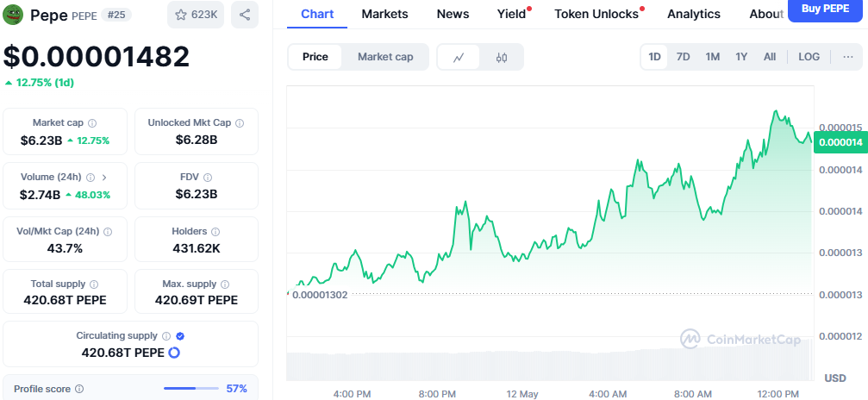Image resolution: width=868 pixels, height=400 pixels.
Task: Click the verified badge by Circulating supply
Action: click(180, 335)
